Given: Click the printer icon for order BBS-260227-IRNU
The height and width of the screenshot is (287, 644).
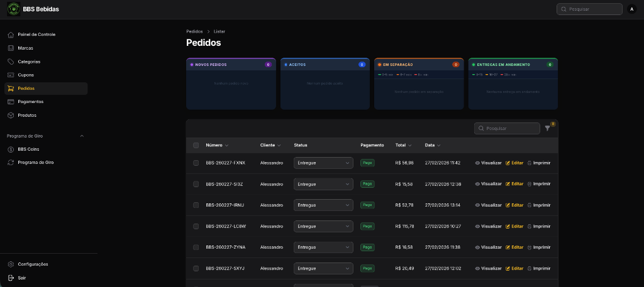Looking at the screenshot, I should 530,205.
